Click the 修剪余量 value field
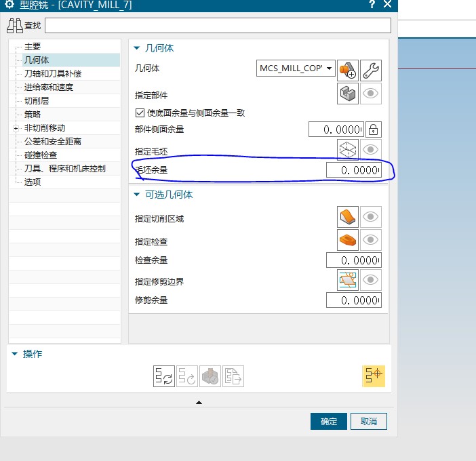This screenshot has height=461, width=476. pyautogui.click(x=354, y=300)
